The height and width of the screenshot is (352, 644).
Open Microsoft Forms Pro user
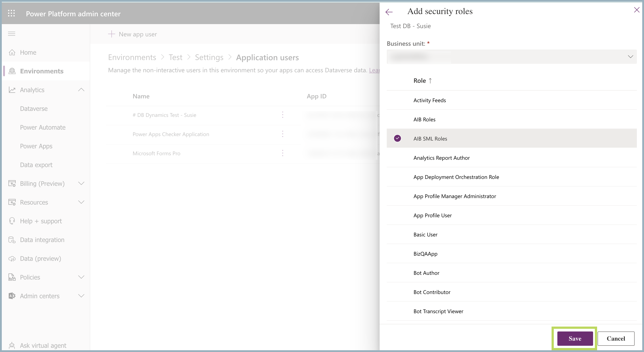[x=156, y=153]
